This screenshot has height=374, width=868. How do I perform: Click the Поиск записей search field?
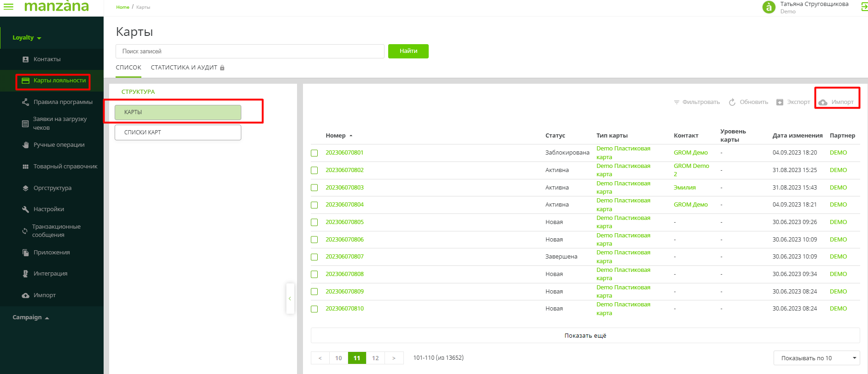[250, 52]
